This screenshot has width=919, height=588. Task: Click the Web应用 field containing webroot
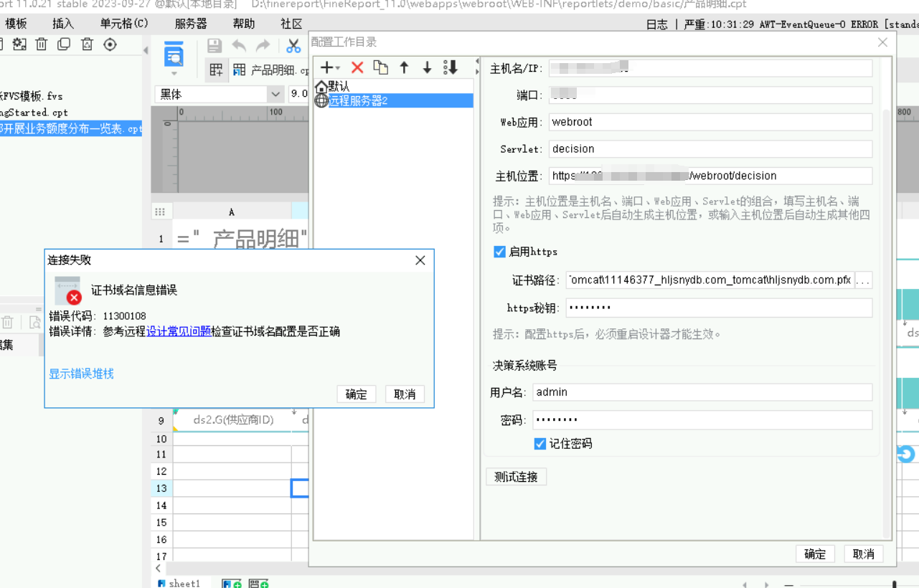(x=710, y=122)
